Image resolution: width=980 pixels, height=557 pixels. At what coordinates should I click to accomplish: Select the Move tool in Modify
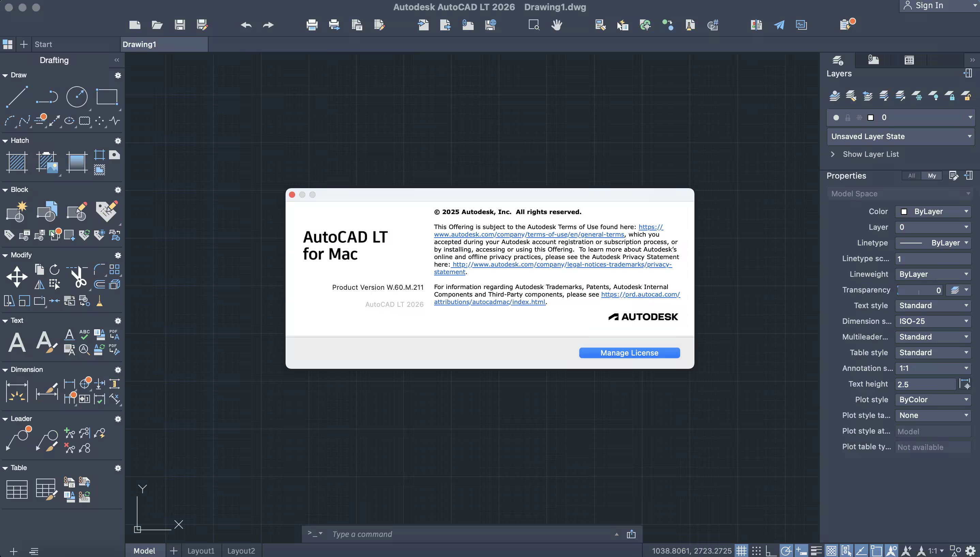[17, 277]
